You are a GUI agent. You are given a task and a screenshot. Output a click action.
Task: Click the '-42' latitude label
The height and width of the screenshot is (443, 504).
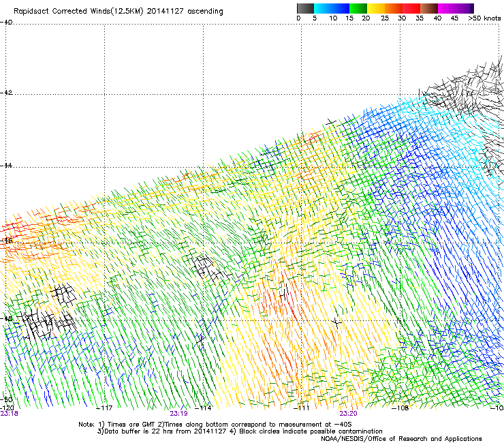click(6, 92)
